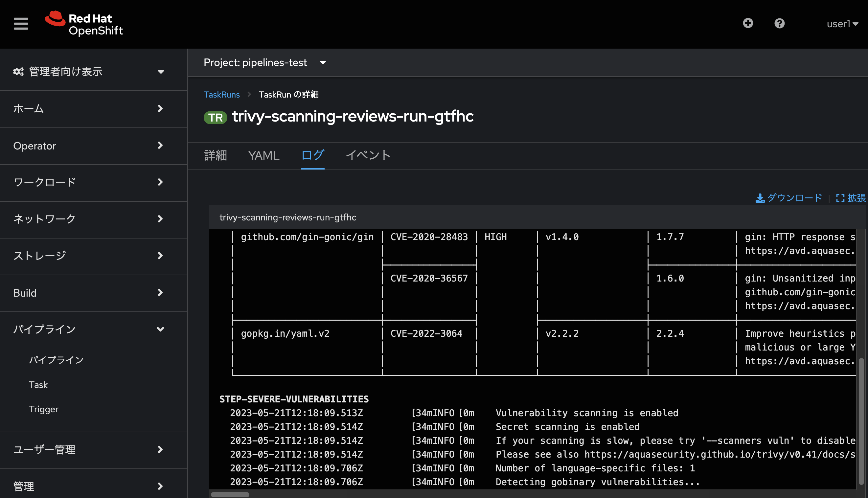Viewport: 868px width, 498px height.
Task: Switch to the イベント tab
Action: coord(368,155)
